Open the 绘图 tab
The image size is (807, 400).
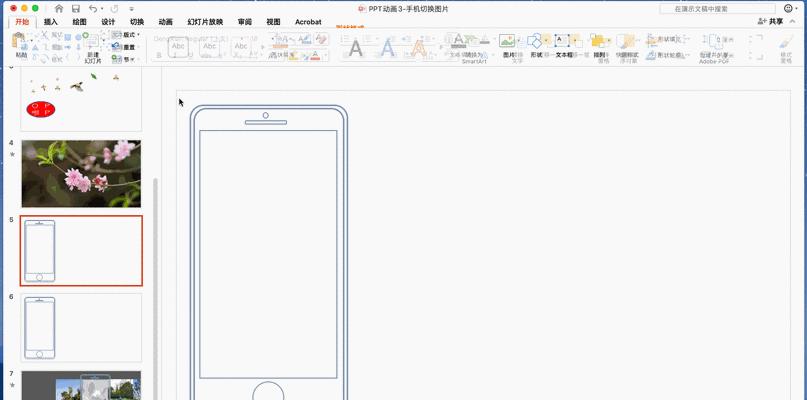79,22
